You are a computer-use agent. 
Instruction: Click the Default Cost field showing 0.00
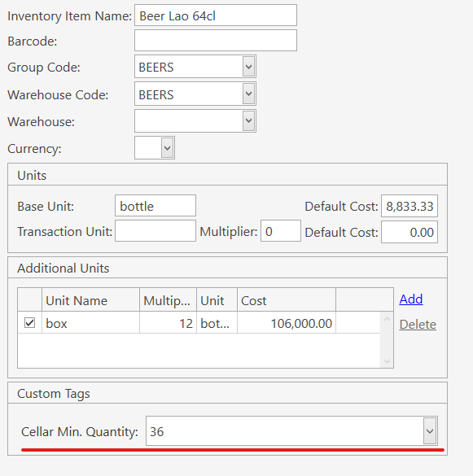[x=409, y=232]
